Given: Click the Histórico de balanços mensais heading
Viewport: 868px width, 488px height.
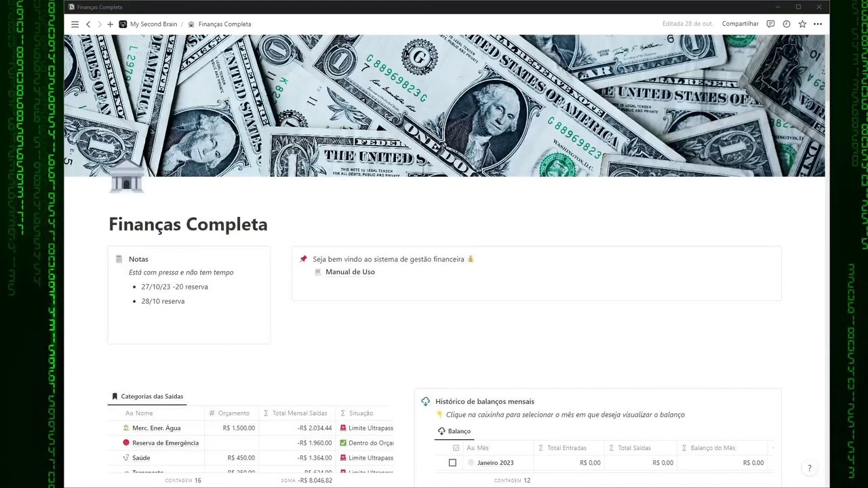Looking at the screenshot, I should coord(485,401).
